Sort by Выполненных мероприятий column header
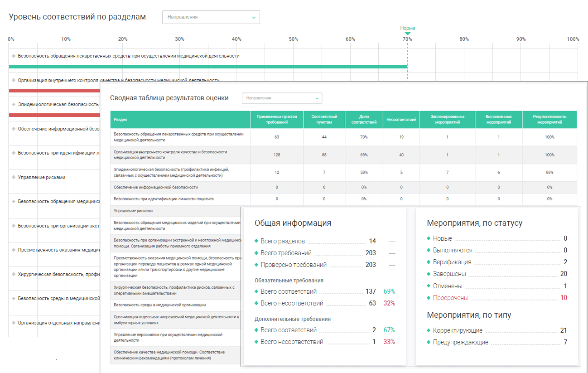Screen dimensions: 588x373 (499, 120)
